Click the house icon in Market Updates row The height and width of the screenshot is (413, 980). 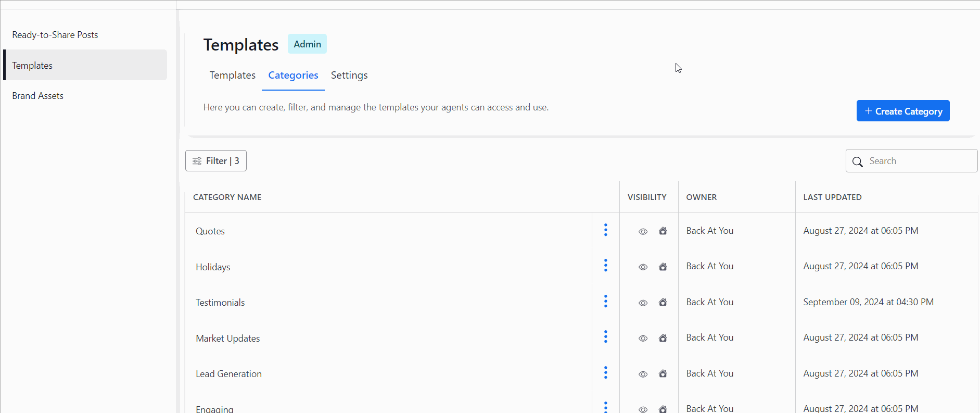click(x=663, y=338)
